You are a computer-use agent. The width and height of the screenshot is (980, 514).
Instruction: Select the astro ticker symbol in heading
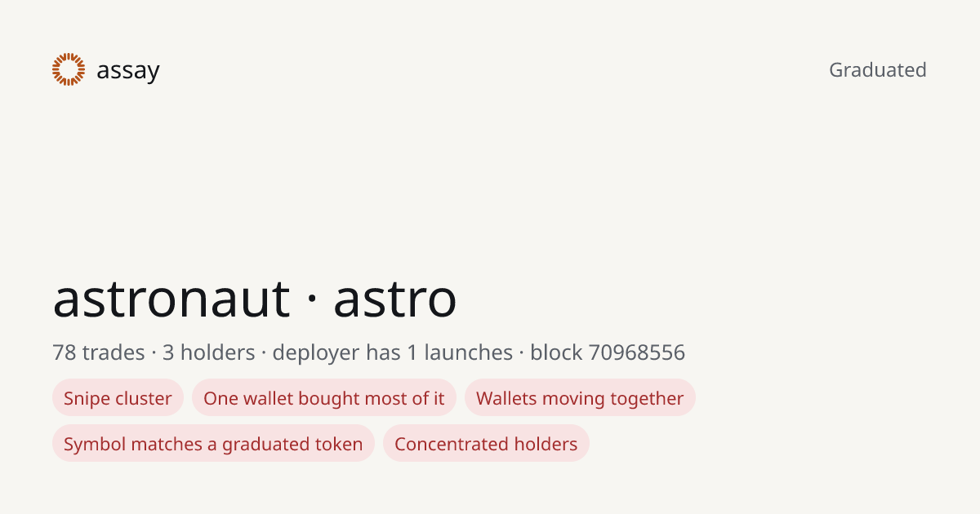[394, 299]
